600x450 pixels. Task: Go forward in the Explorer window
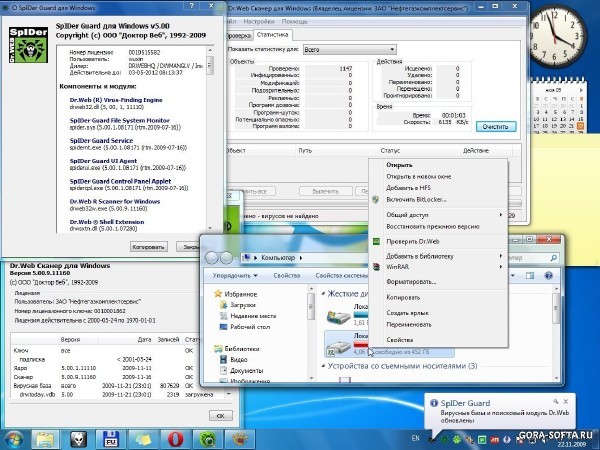pos(227,258)
